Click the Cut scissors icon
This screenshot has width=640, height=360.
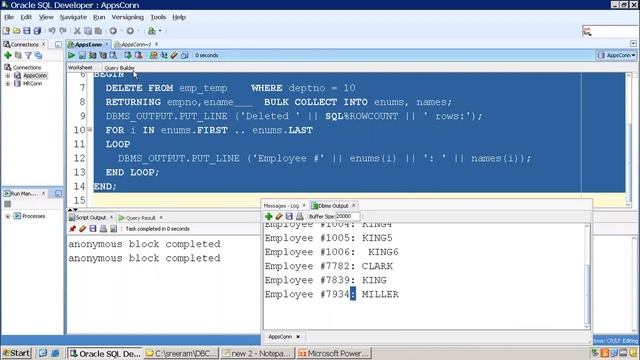point(77,31)
